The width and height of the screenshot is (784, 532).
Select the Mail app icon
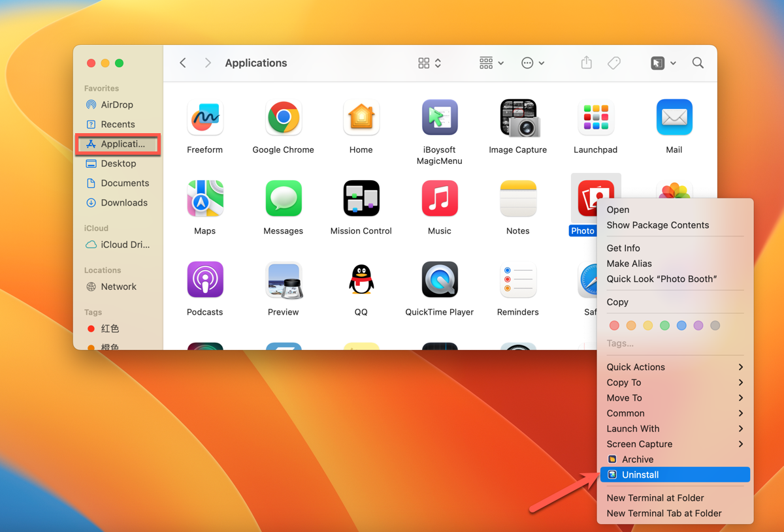click(674, 117)
